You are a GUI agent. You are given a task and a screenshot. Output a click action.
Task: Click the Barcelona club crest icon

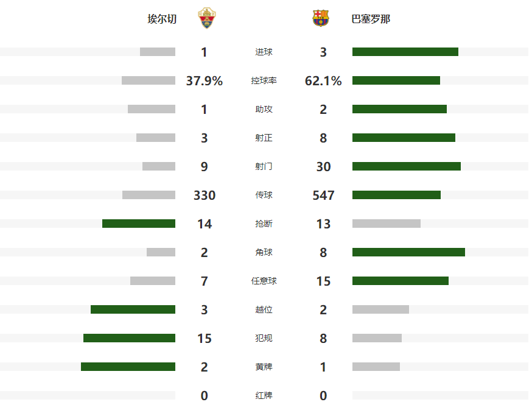321,19
